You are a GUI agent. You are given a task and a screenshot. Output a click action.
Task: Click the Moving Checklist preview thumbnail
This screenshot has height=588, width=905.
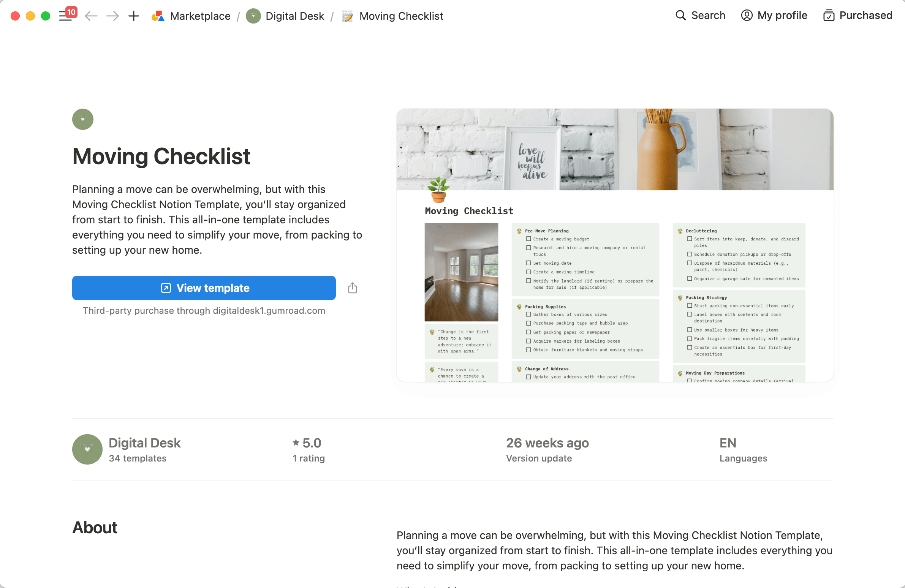[x=614, y=245]
